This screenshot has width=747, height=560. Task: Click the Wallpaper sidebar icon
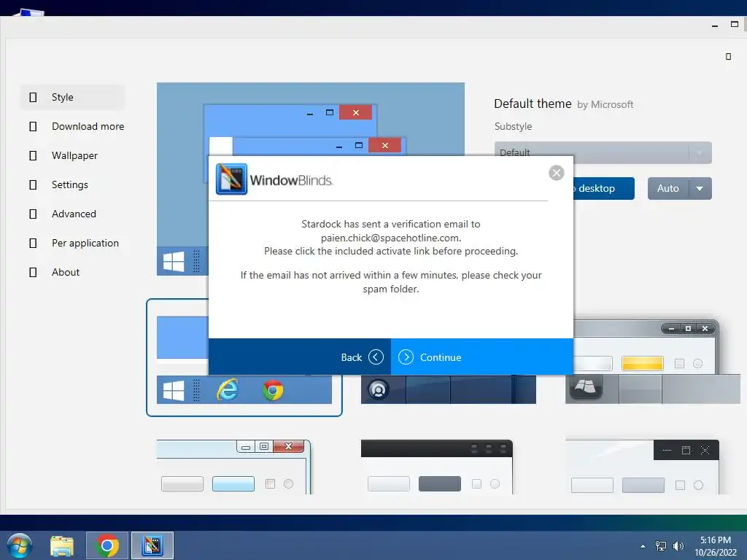[33, 156]
